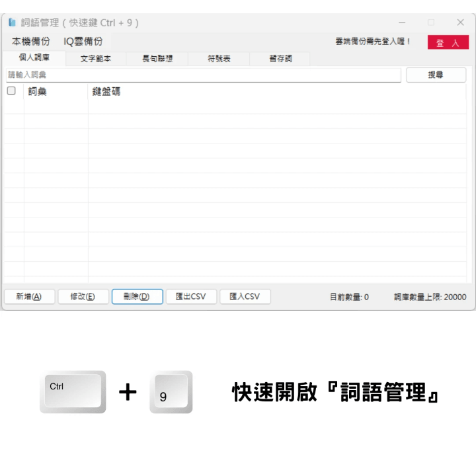Switch to the 長句聯想 tab
The height and width of the screenshot is (476, 476).
tap(157, 59)
